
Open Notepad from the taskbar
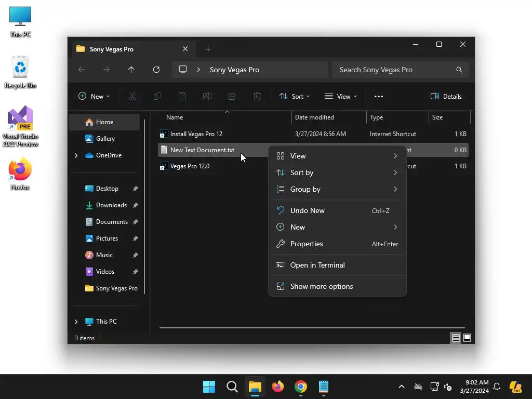324,387
